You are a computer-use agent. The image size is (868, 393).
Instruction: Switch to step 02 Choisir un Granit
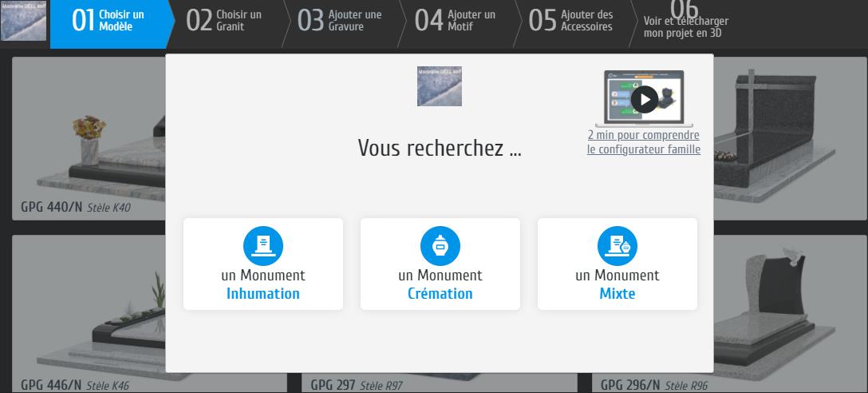click(x=225, y=21)
